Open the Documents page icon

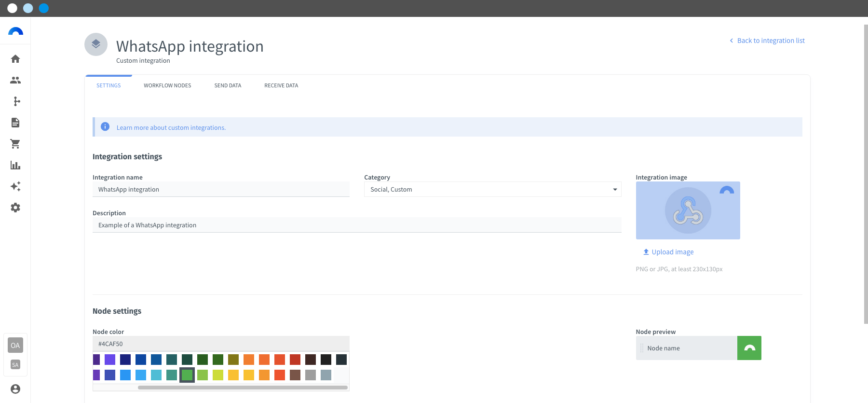15,123
